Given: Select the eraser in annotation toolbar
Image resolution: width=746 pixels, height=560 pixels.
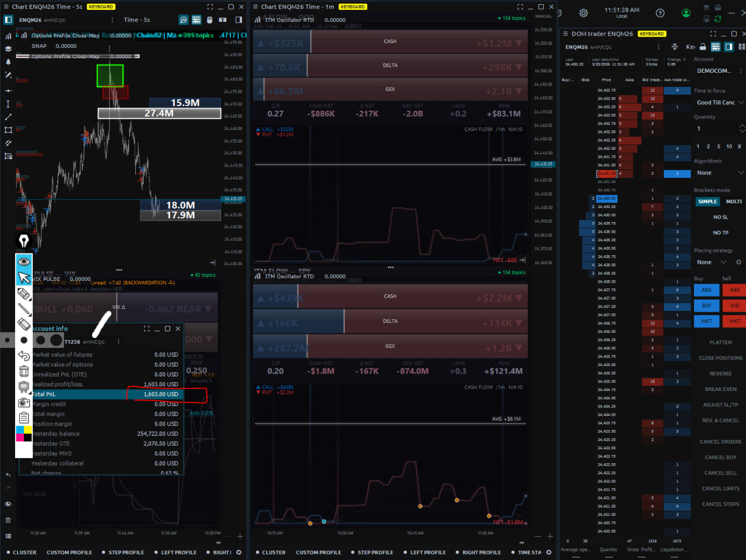Looking at the screenshot, I should coord(24,324).
